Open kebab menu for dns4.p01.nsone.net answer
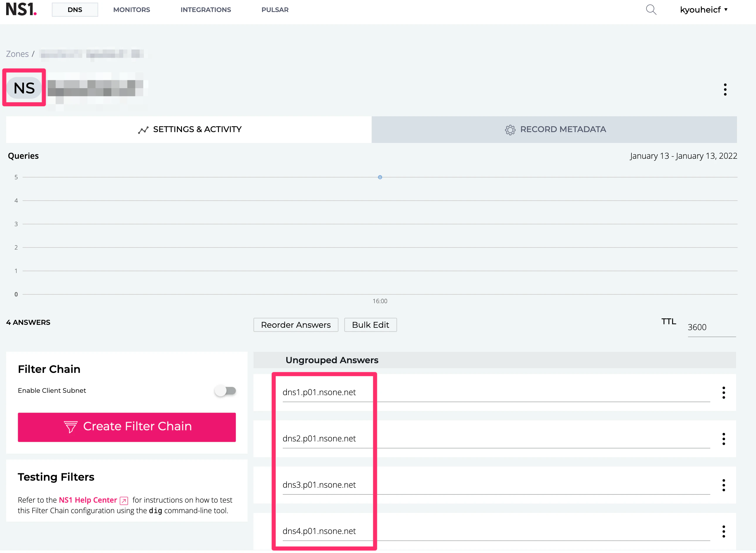Screen dimensions: 756x553 723,531
